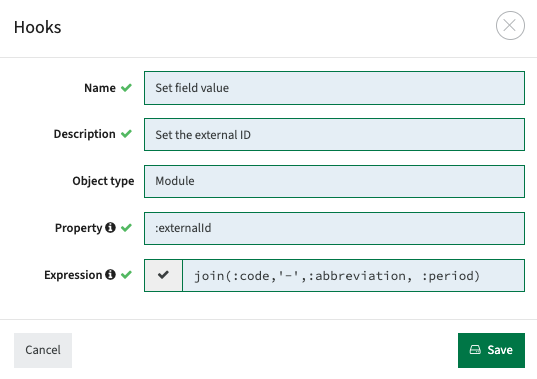Cancel the hook editing
The width and height of the screenshot is (537, 379).
43,350
